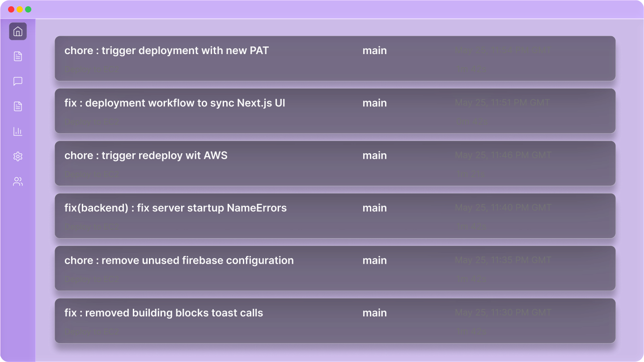Click 'main' branch on the NameErrors row
This screenshot has width=644, height=362.
375,208
